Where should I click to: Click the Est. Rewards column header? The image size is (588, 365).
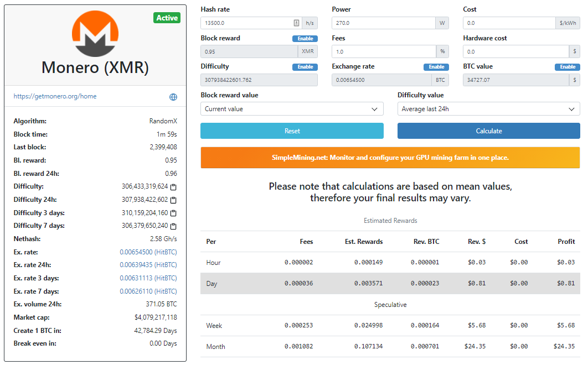pos(364,242)
